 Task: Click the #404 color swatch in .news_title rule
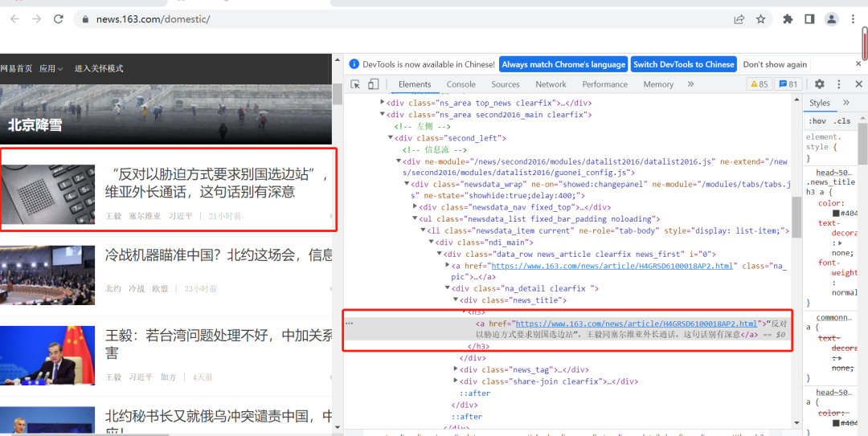click(x=837, y=213)
